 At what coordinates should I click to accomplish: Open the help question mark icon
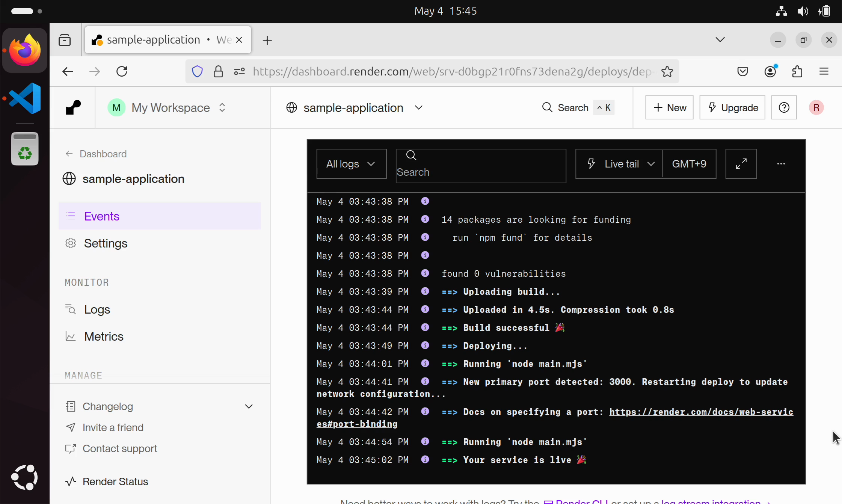coord(784,108)
